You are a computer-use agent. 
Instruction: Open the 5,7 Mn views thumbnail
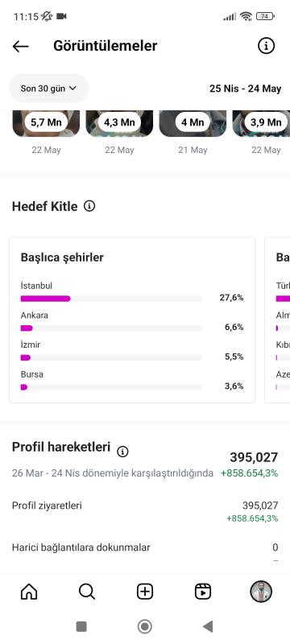click(x=47, y=123)
